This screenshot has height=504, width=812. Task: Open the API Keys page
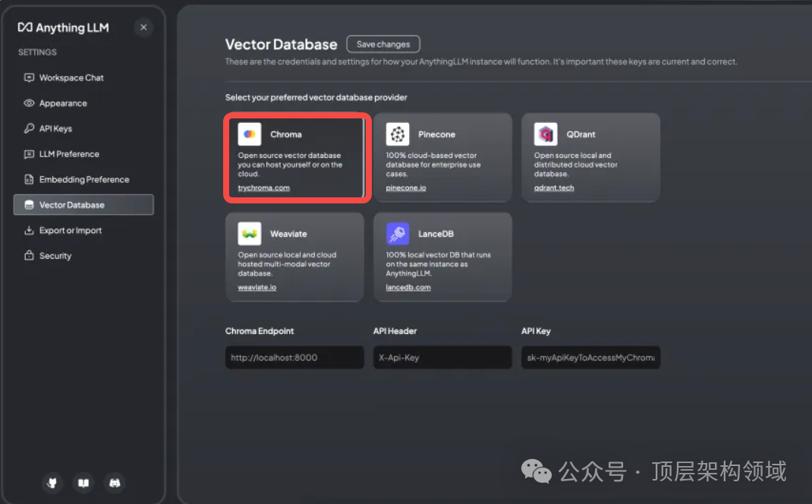pos(83,128)
